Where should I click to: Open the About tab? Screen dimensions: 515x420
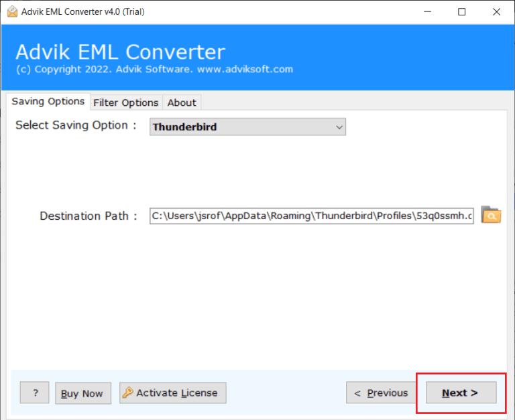[x=182, y=102]
